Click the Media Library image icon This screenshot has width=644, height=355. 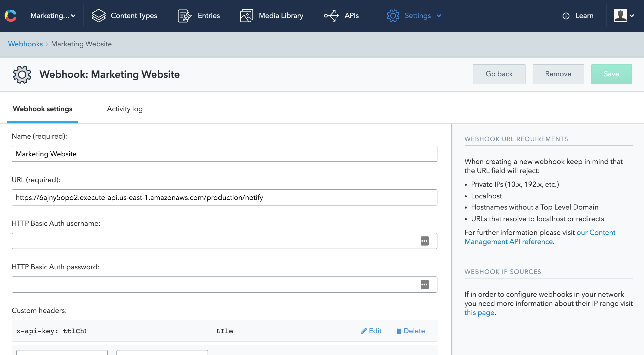point(246,16)
